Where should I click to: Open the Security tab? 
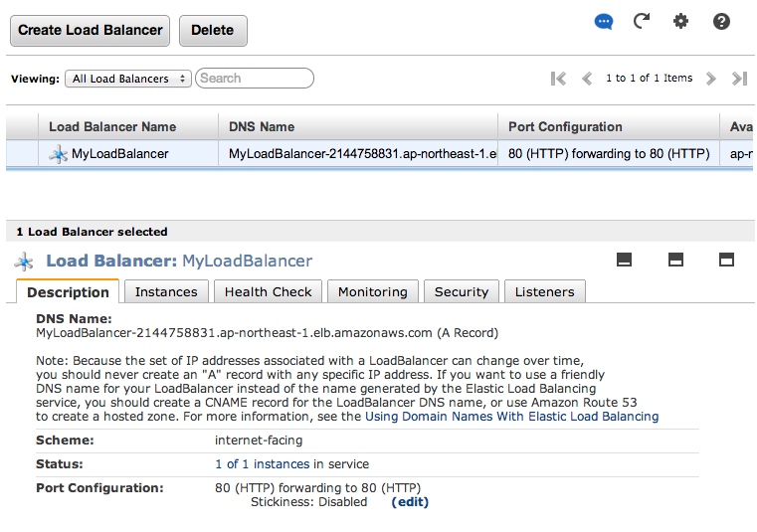(461, 291)
